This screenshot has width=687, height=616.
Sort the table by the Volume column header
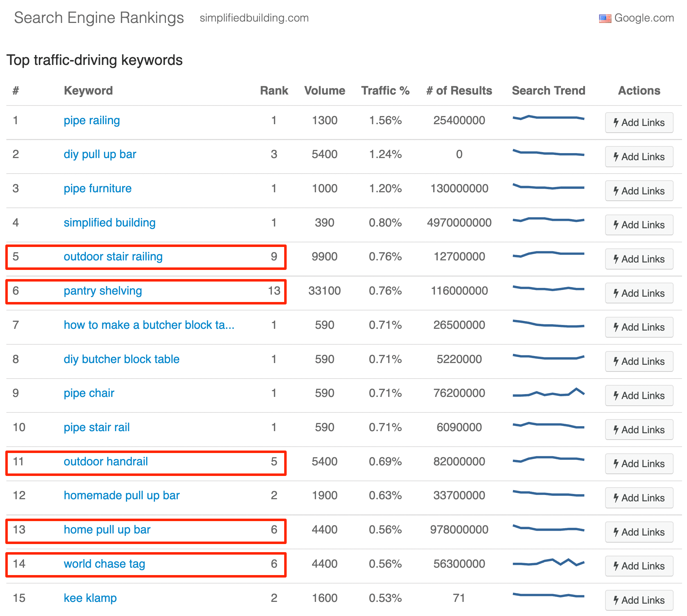point(324,91)
